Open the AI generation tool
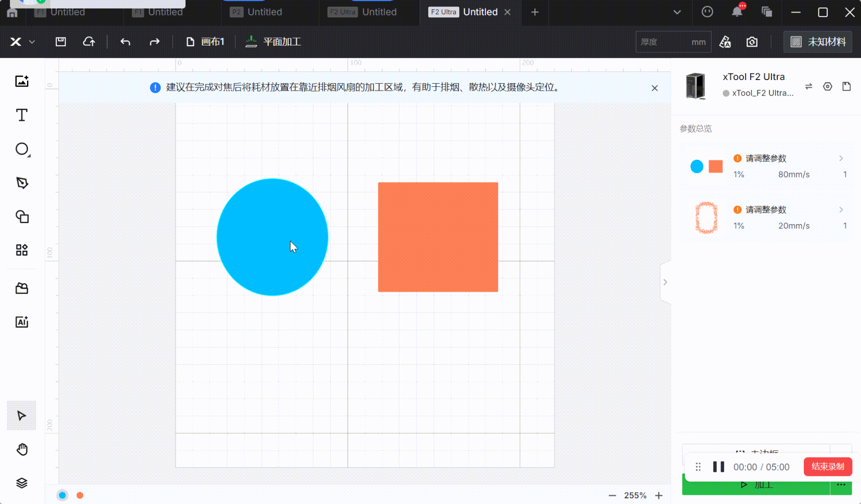This screenshot has height=504, width=861. pos(22,322)
